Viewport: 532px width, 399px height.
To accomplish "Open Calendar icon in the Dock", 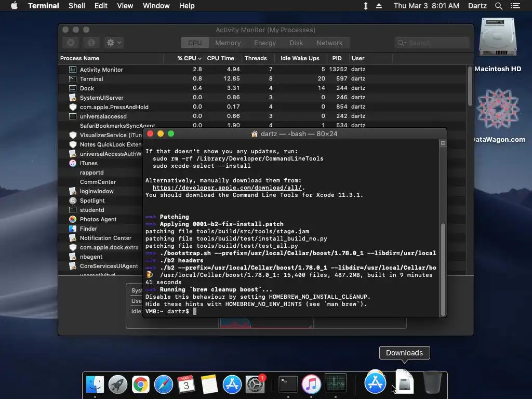I will [x=187, y=384].
